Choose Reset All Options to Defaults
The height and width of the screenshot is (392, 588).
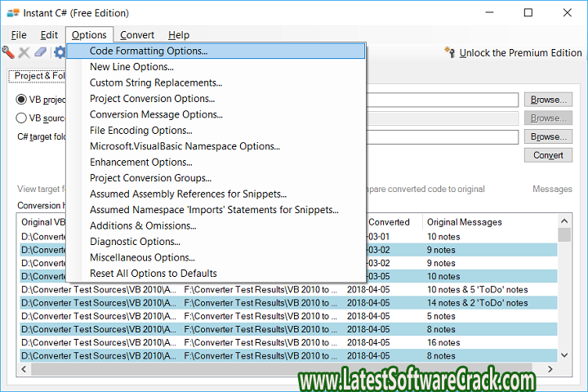(x=216, y=274)
